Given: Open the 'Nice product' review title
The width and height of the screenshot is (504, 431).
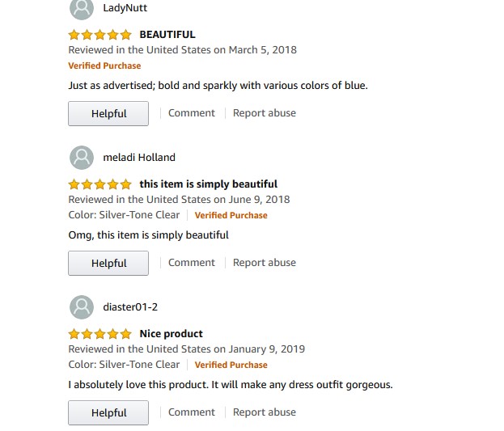Looking at the screenshot, I should click(x=171, y=334).
